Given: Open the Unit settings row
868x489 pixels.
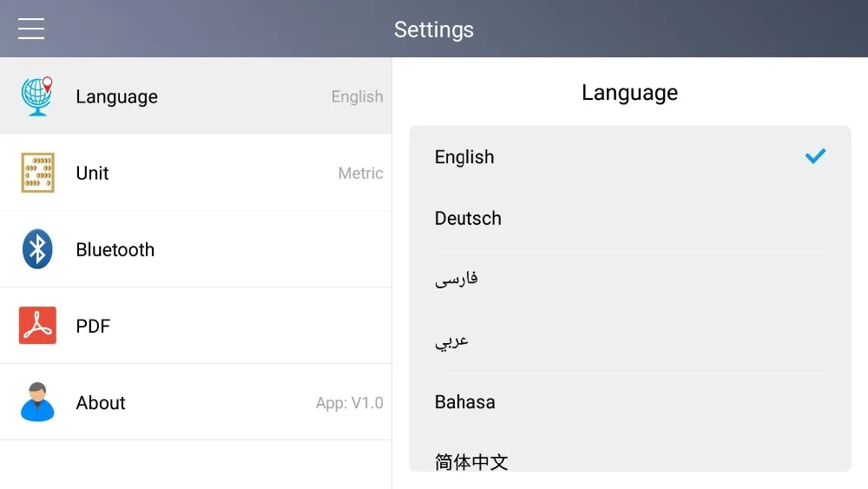Looking at the screenshot, I should click(195, 173).
